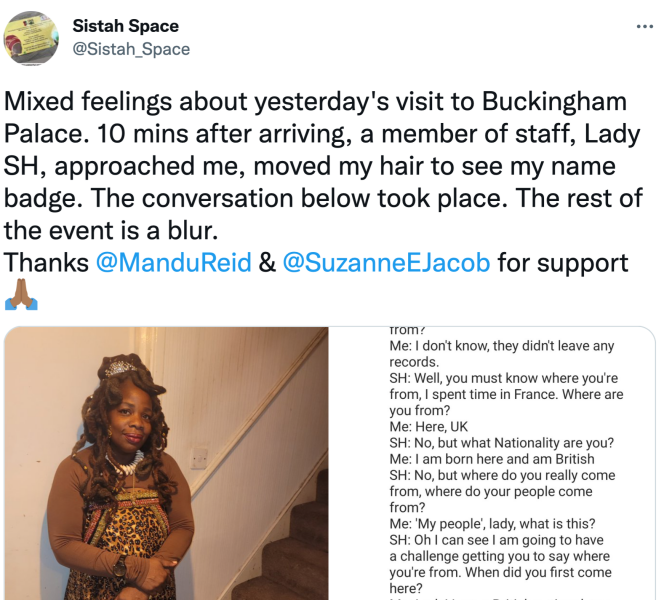Click the leopard print dress in photo
Viewport: 672px width, 600px height.
pyautogui.click(x=125, y=540)
